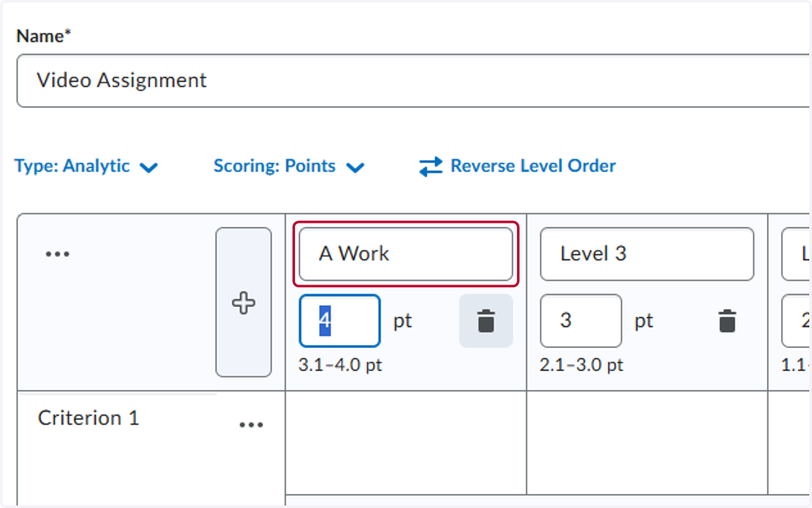Click the Reverse Level Order arrows icon
The width and height of the screenshot is (812, 508).
pos(430,166)
